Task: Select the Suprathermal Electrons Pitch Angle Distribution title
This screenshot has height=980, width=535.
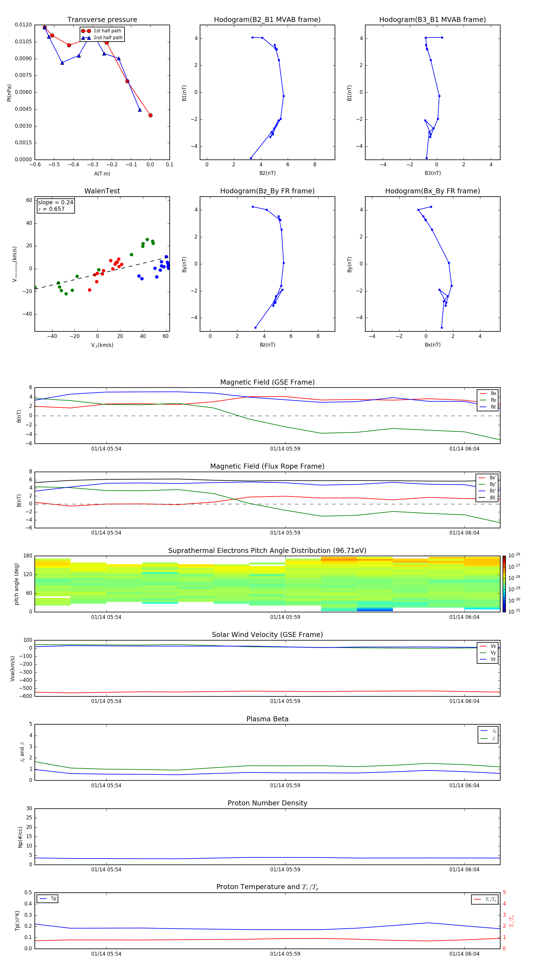Action: click(267, 551)
